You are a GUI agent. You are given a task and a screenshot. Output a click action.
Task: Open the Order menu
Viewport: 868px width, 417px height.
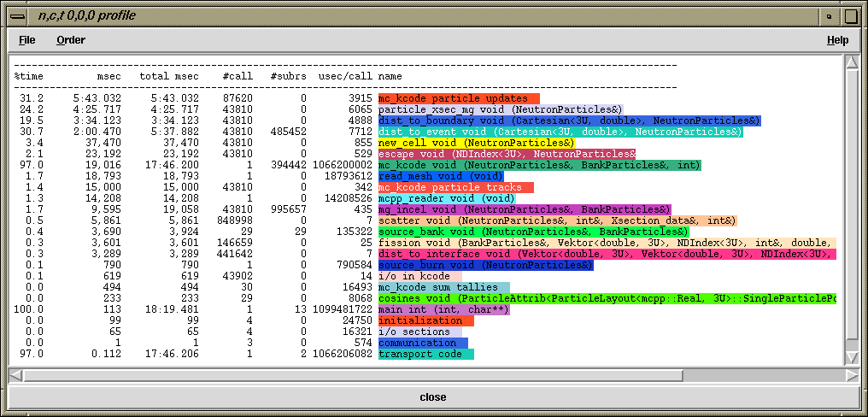(71, 40)
